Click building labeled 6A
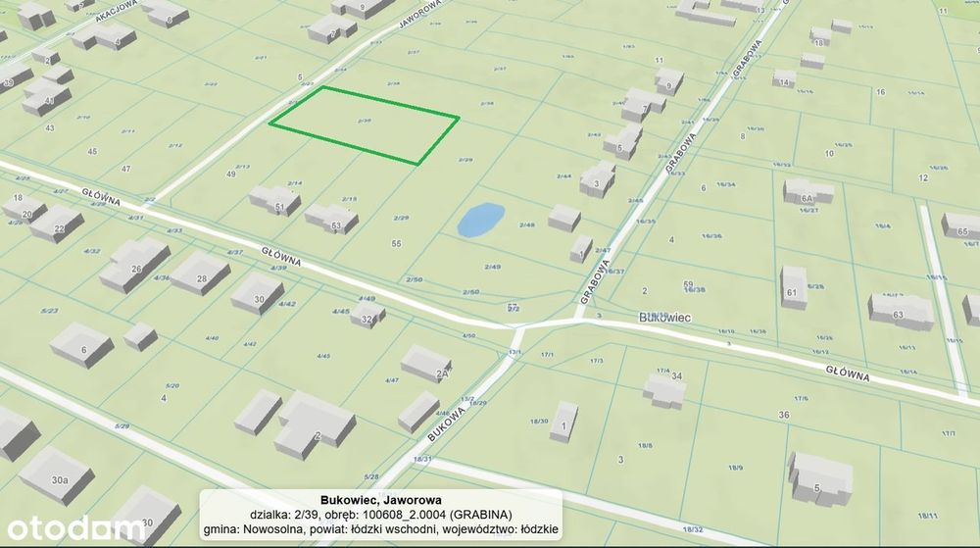This screenshot has width=980, height=548. pyautogui.click(x=808, y=192)
